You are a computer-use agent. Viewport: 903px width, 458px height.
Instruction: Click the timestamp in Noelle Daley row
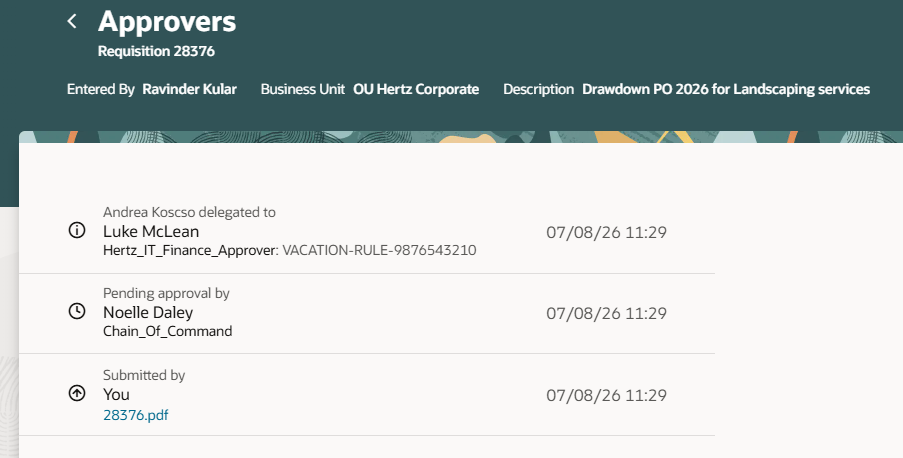pyautogui.click(x=606, y=313)
